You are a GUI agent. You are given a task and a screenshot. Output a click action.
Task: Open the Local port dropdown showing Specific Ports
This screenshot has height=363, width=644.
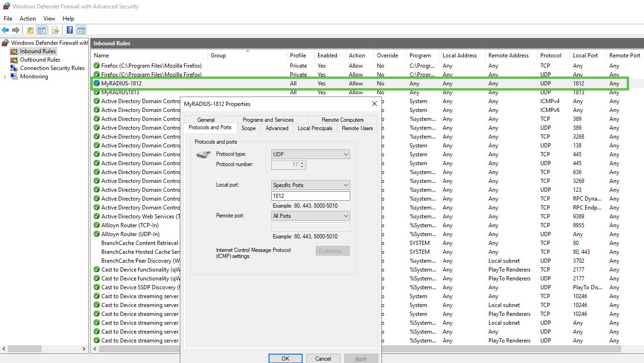(311, 185)
